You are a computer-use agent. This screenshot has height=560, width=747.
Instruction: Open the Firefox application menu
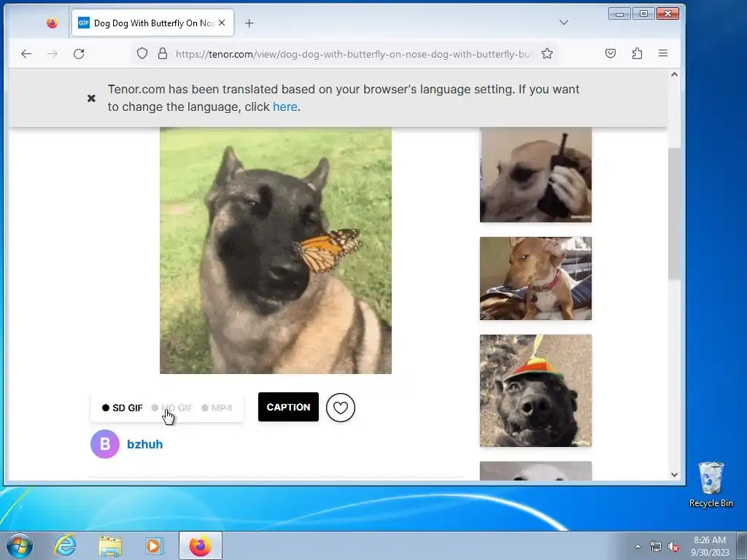pyautogui.click(x=662, y=53)
